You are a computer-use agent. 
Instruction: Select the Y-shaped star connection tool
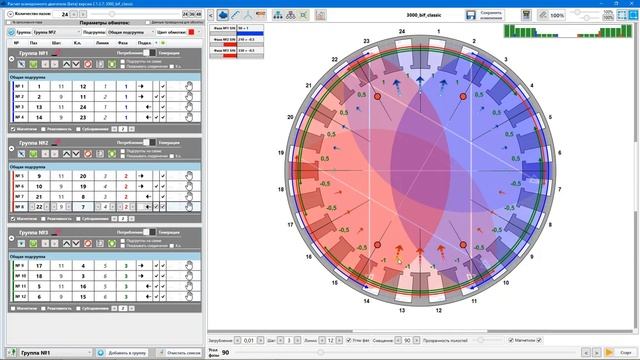pos(248,15)
